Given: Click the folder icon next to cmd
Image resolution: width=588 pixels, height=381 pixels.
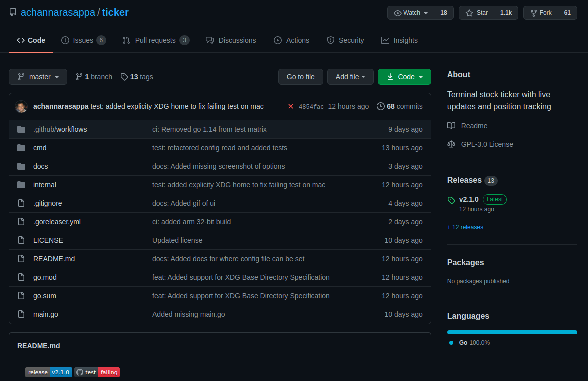Looking at the screenshot, I should coord(21,148).
